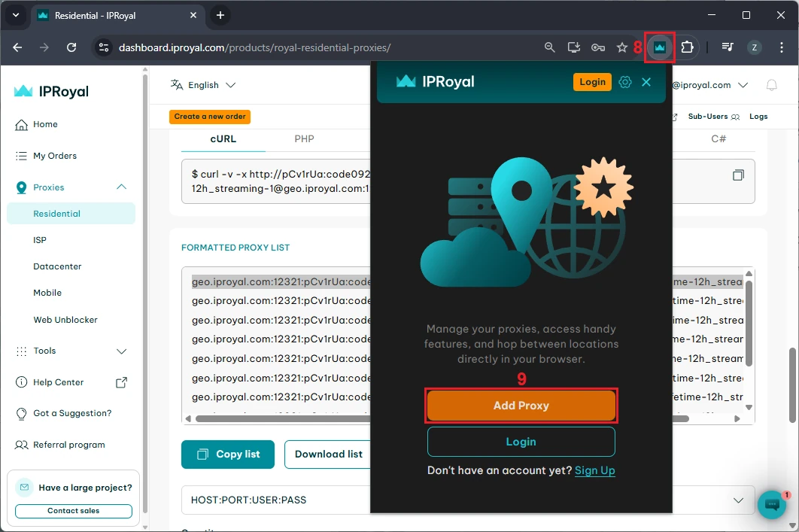
Task: Select My Orders in sidebar
Action: [54, 156]
